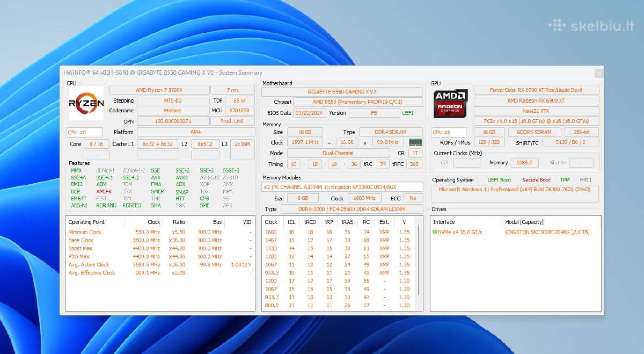Click the Model [Capacity] column header

click(524, 222)
